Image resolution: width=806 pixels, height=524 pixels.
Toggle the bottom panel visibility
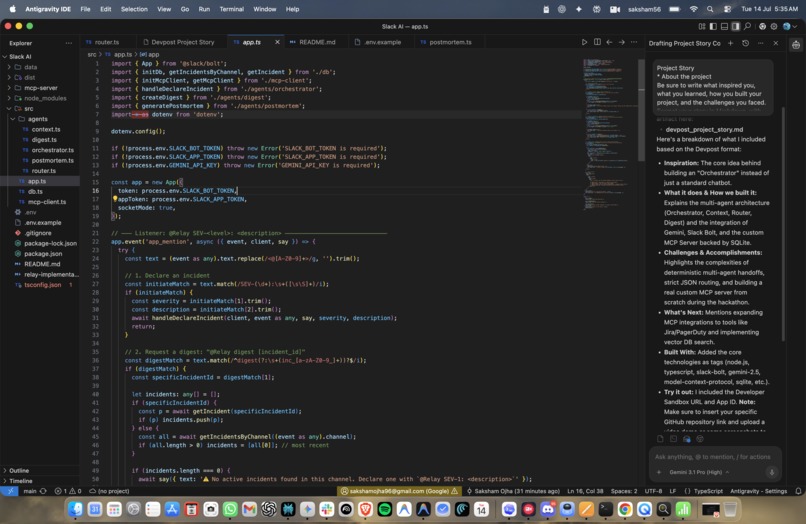[725, 26]
